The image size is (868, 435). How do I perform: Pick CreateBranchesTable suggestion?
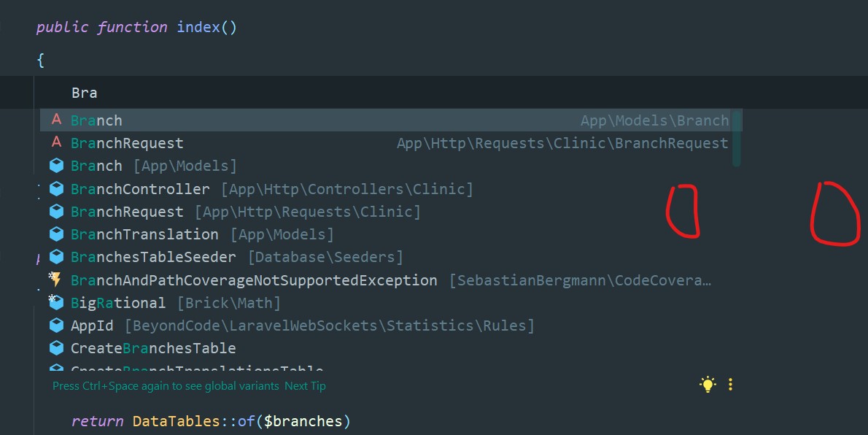click(391, 348)
